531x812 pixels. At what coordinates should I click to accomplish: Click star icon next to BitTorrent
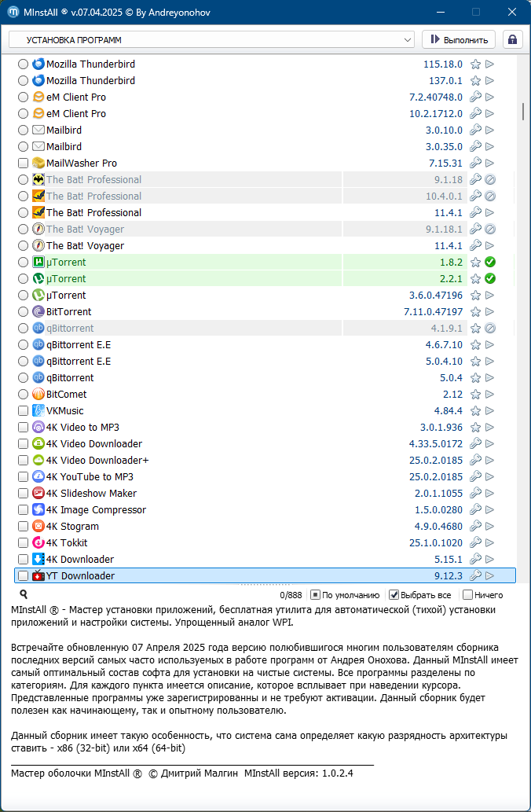[x=475, y=312]
